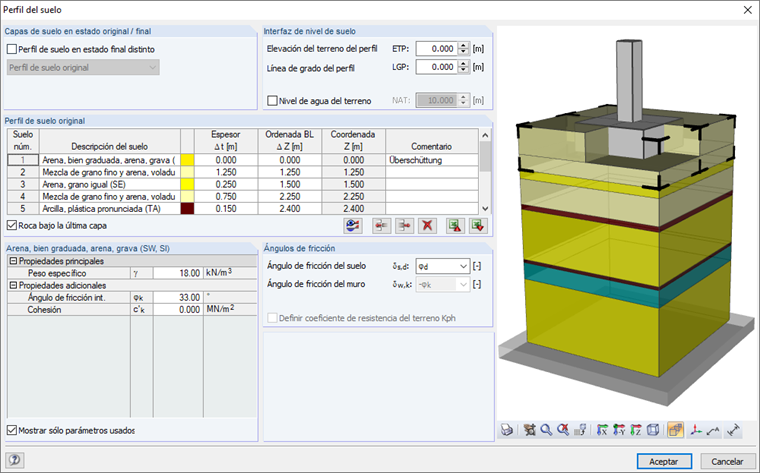The height and width of the screenshot is (473, 760).
Task: Click the Cancelar button
Action: 727,461
